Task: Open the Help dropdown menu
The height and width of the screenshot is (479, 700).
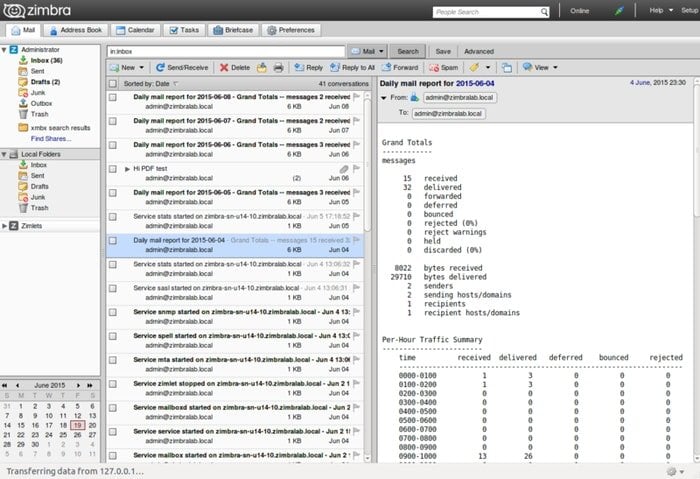Action: (661, 10)
